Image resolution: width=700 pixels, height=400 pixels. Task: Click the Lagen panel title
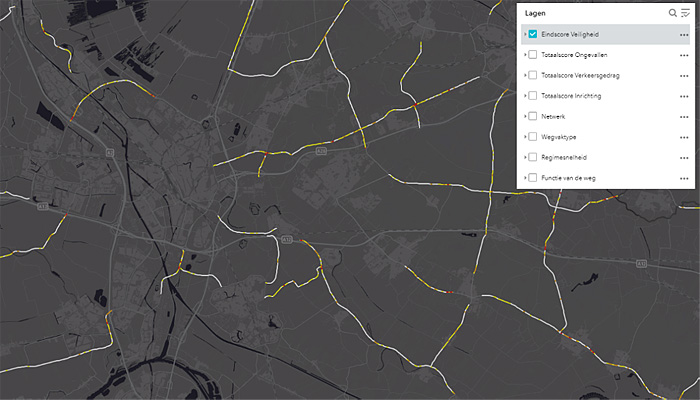[535, 13]
